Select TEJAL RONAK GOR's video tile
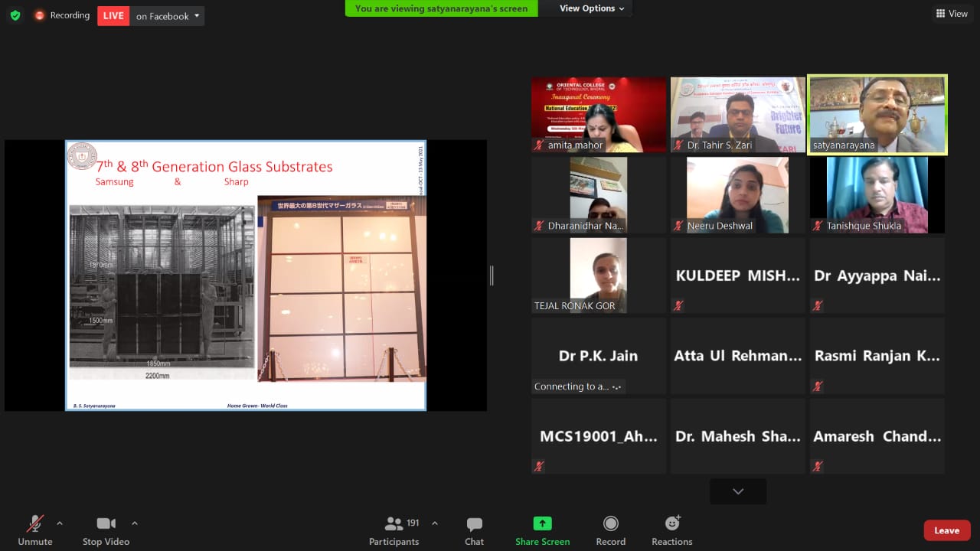The image size is (980, 551). pyautogui.click(x=599, y=275)
